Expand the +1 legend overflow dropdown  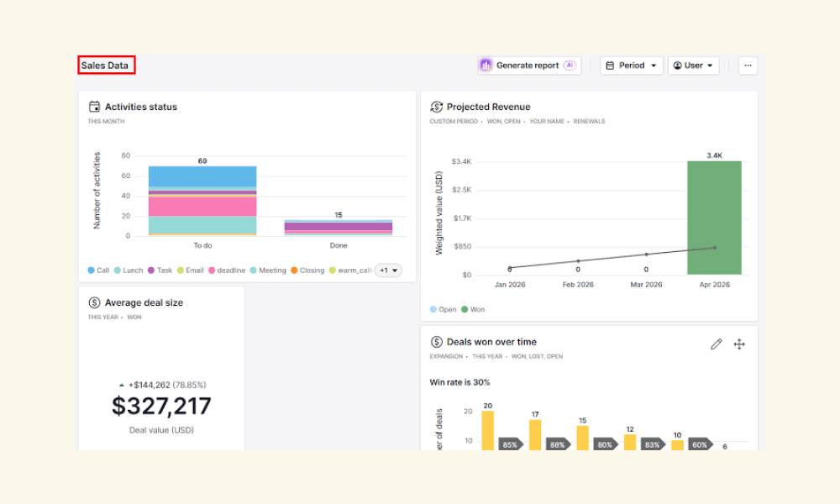point(388,270)
